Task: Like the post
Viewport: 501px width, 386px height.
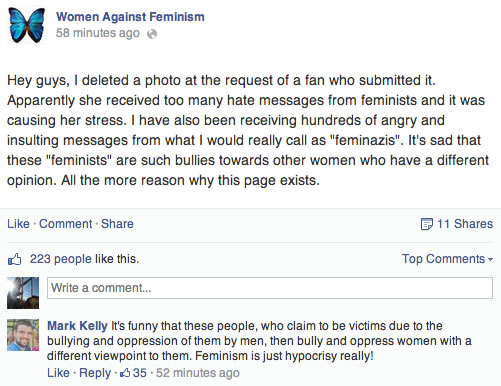Action: [x=18, y=224]
